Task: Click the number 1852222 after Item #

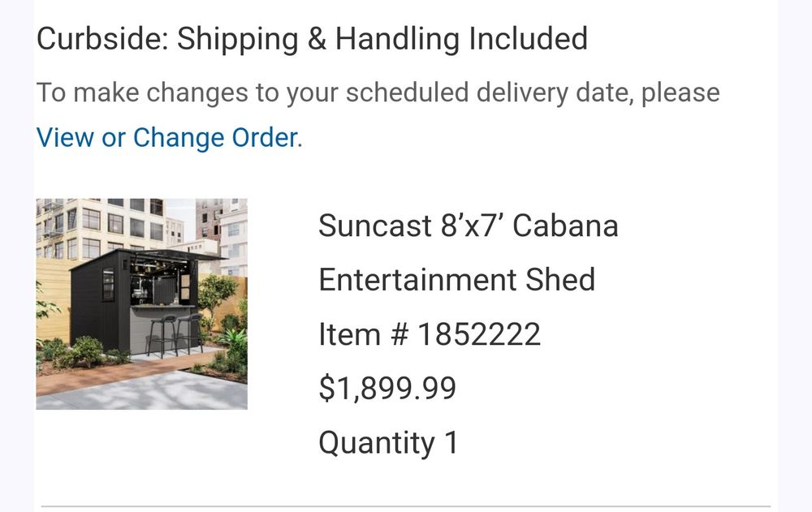Action: [x=479, y=334]
